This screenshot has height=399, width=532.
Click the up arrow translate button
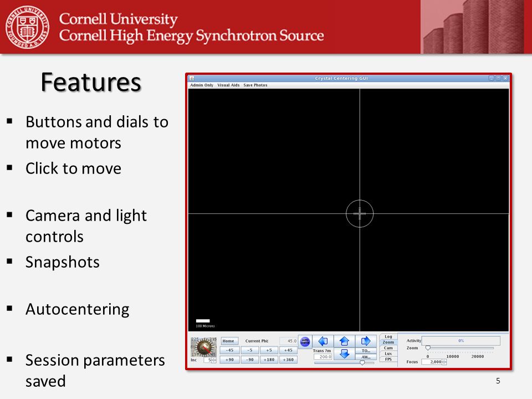pos(344,341)
